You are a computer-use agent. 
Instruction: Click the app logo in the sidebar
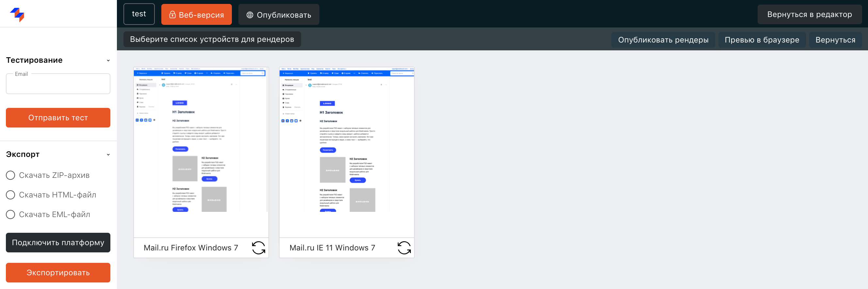(x=18, y=14)
